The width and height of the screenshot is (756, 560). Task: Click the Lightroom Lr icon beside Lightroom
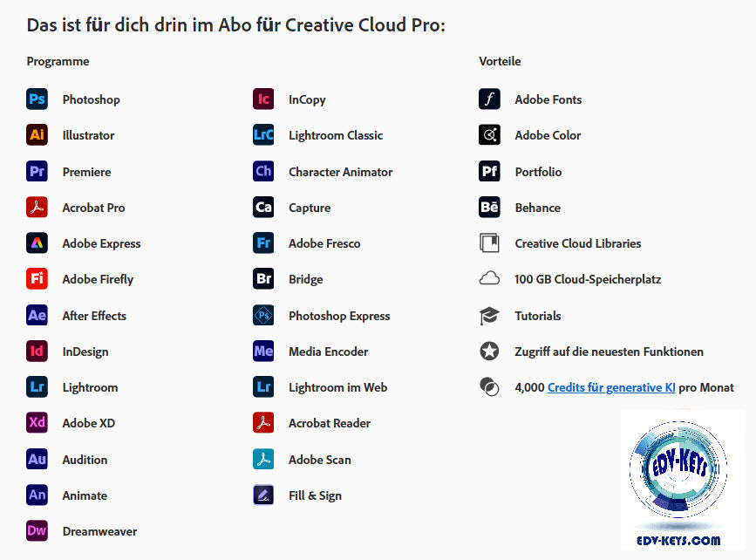pos(37,386)
